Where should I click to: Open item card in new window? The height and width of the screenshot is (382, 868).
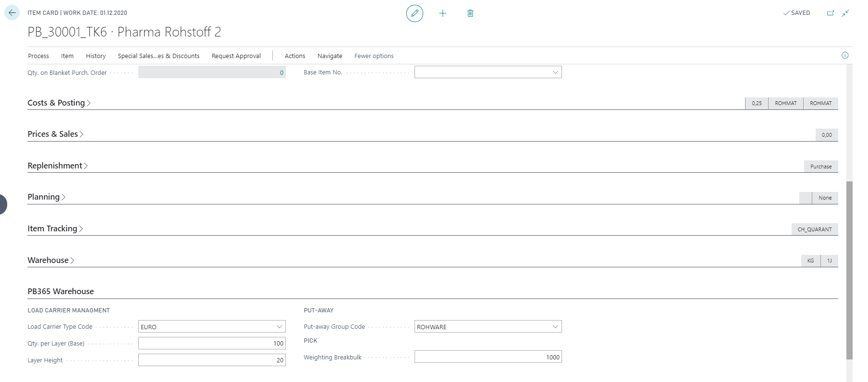pyautogui.click(x=830, y=13)
